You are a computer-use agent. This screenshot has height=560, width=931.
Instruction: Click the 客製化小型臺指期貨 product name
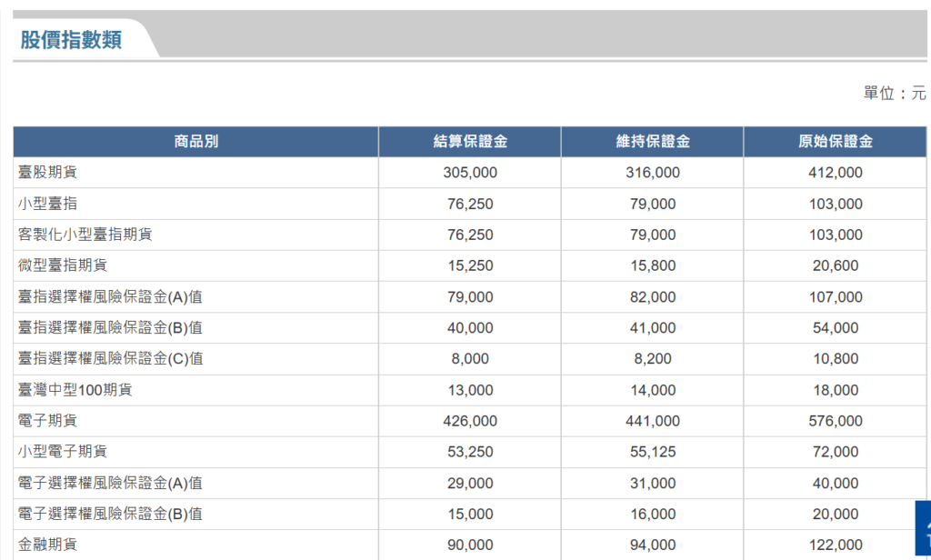pyautogui.click(x=85, y=235)
